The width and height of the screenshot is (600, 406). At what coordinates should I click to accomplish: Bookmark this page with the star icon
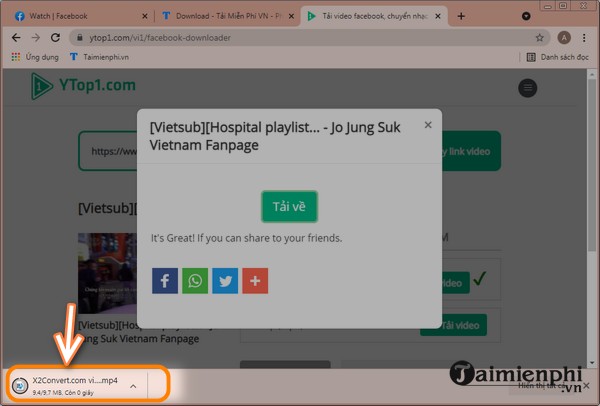click(540, 38)
